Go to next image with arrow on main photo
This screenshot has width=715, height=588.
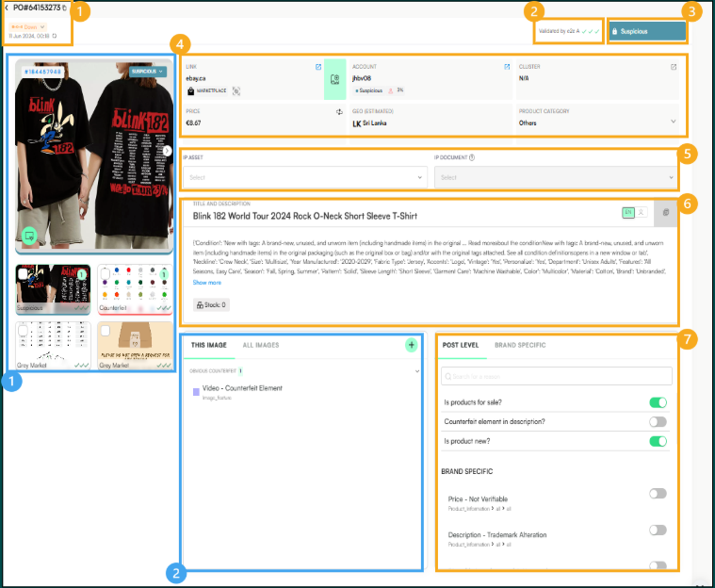point(168,151)
